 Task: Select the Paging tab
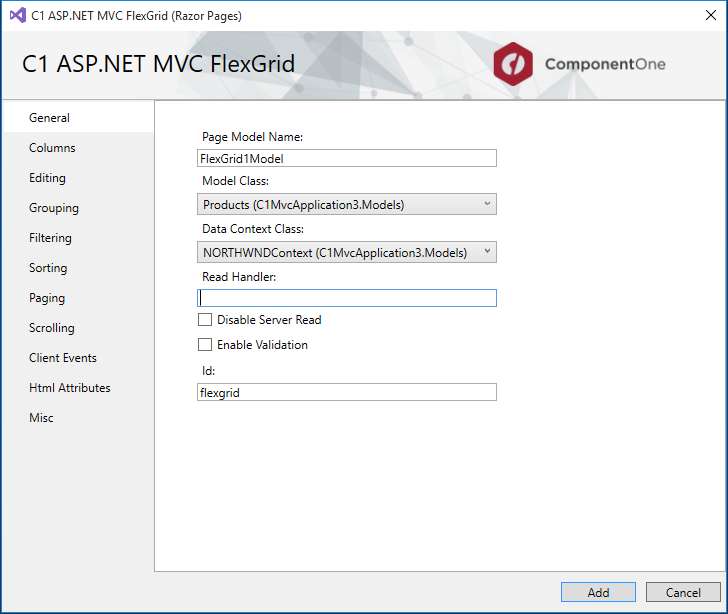[x=78, y=298]
